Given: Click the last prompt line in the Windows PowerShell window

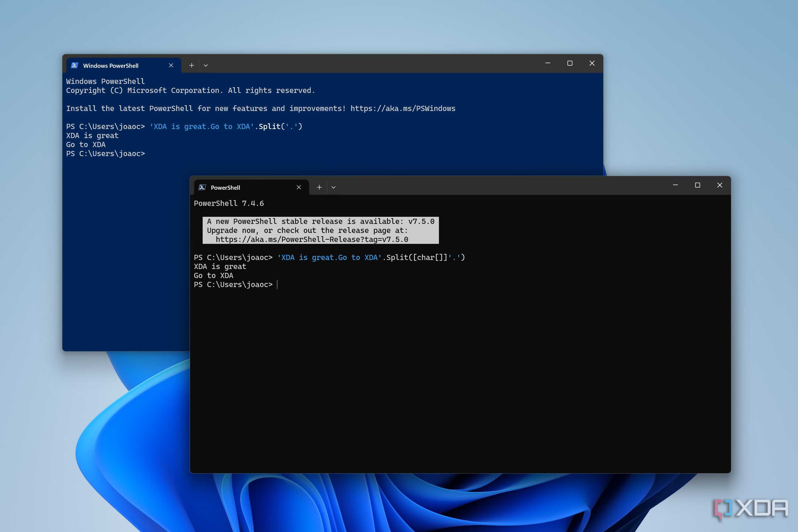Looking at the screenshot, I should point(106,154).
